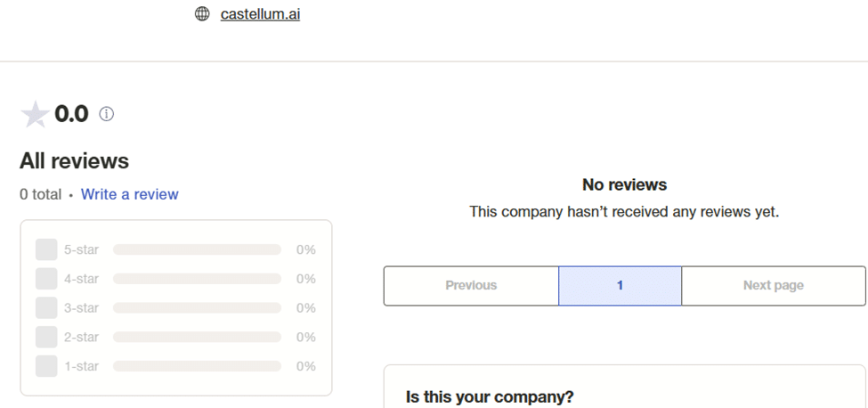Viewport: 868px width, 408px height.
Task: Click the Is this your company card
Action: tap(625, 387)
